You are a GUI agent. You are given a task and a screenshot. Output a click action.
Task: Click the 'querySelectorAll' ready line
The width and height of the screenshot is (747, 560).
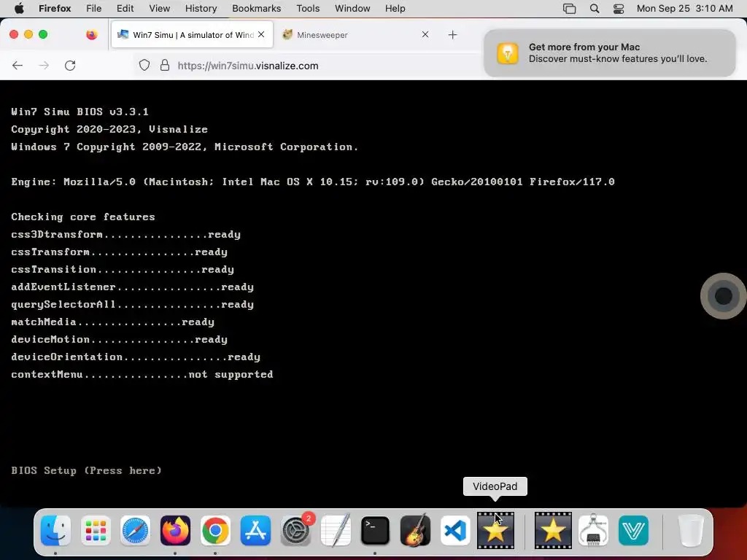pyautogui.click(x=133, y=304)
